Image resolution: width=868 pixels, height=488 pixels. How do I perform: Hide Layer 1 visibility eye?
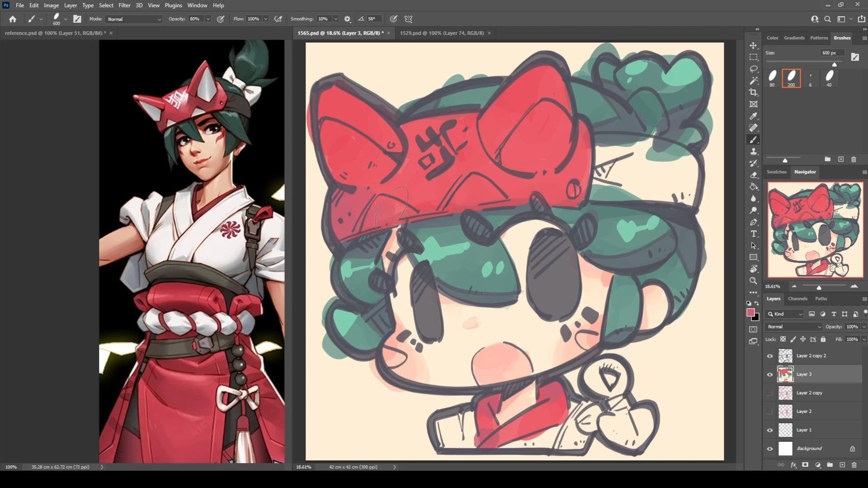[x=770, y=430]
